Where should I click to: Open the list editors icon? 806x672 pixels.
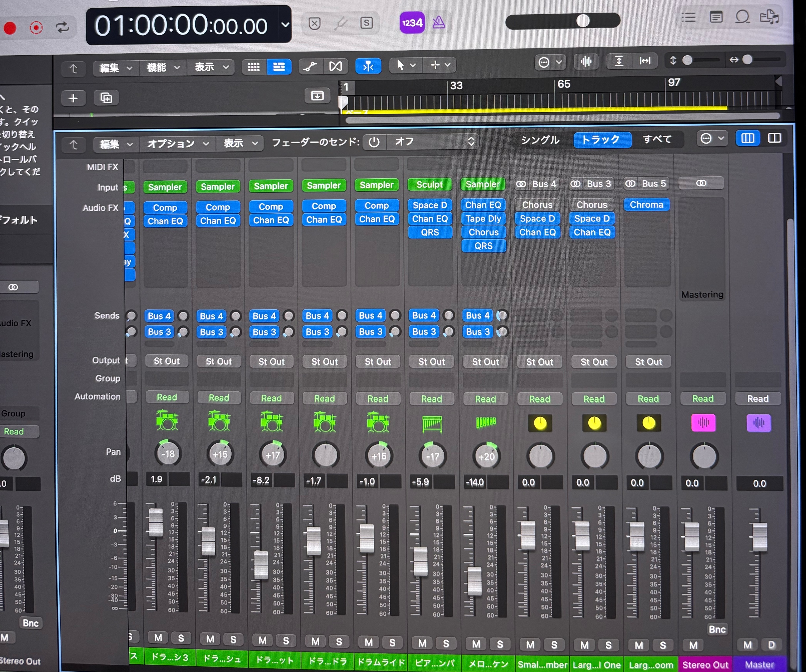pyautogui.click(x=688, y=17)
